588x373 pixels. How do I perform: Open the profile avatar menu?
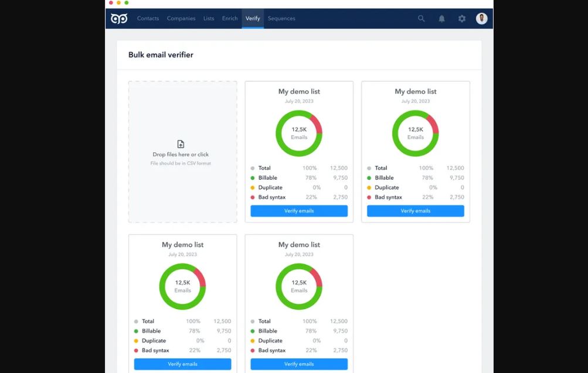[x=481, y=18]
